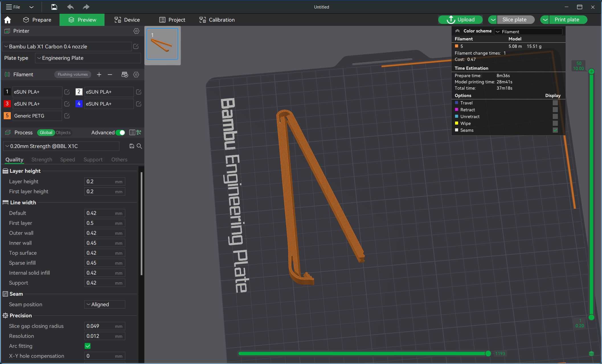The image size is (602, 364).
Task: Save the process preset icon
Action: tap(132, 146)
